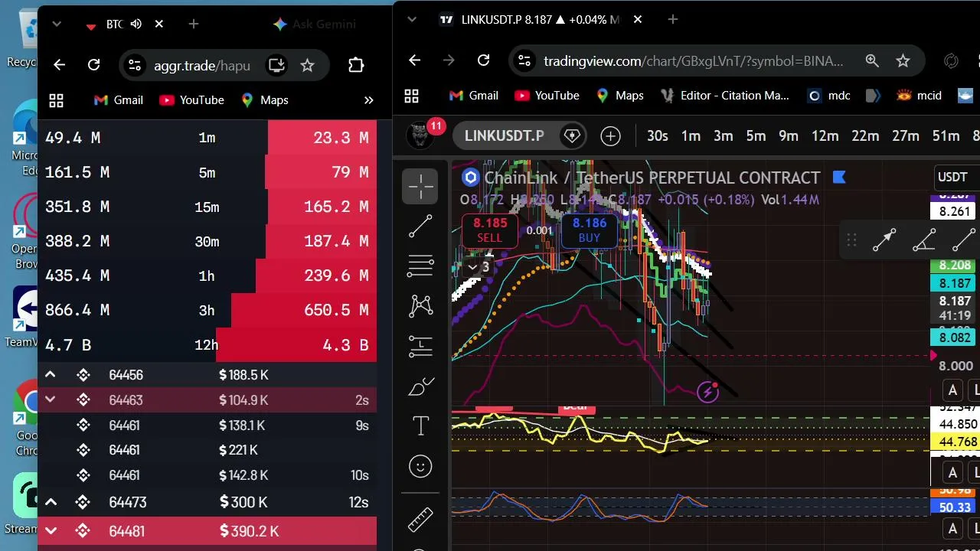The width and height of the screenshot is (980, 551).
Task: Open the TradingView user profile avatar
Action: click(420, 135)
